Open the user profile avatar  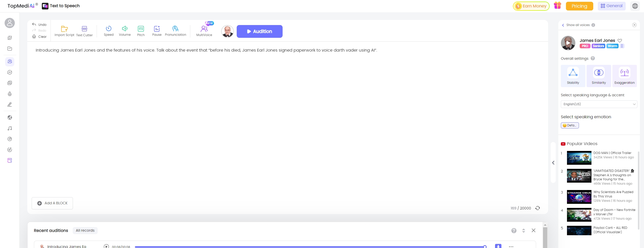[10, 23]
